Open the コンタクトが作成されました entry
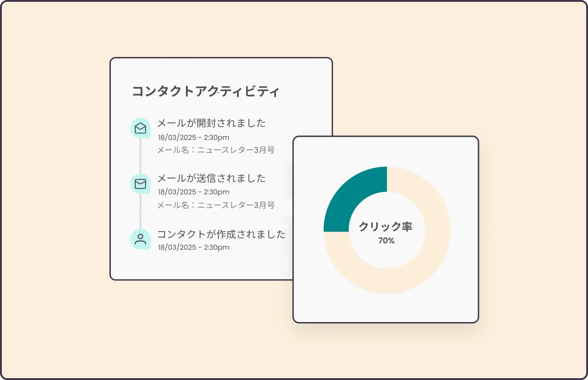Image resolution: width=588 pixels, height=380 pixels. pyautogui.click(x=221, y=234)
